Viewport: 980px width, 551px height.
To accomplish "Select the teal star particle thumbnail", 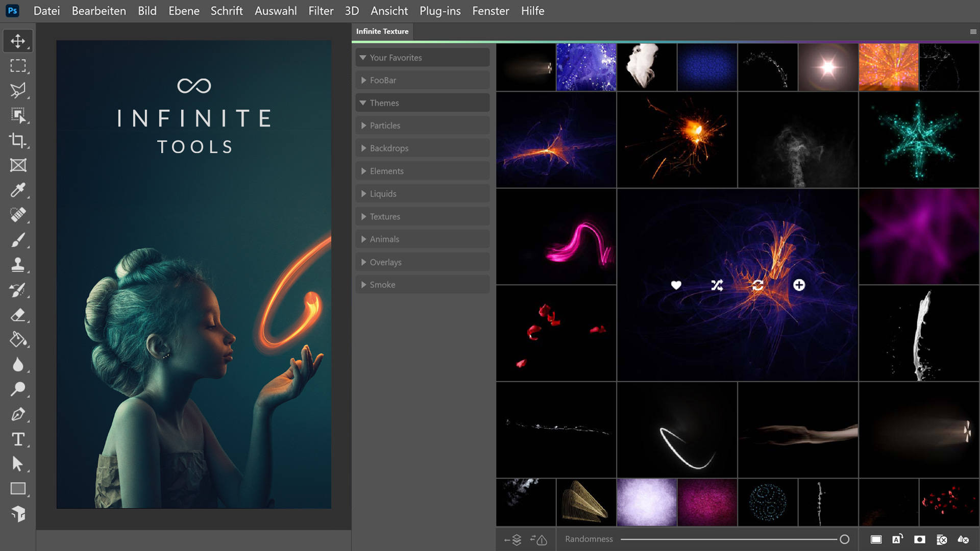I will click(919, 140).
